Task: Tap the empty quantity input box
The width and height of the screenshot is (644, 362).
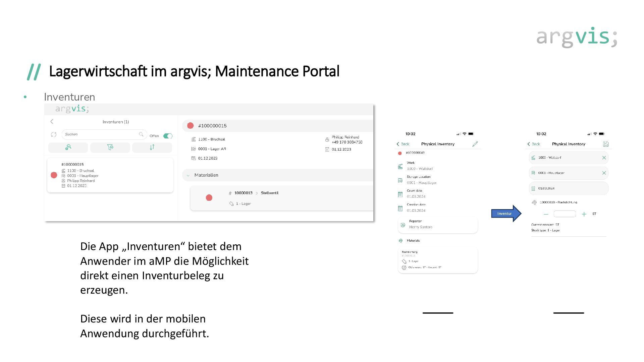Action: coord(565,214)
